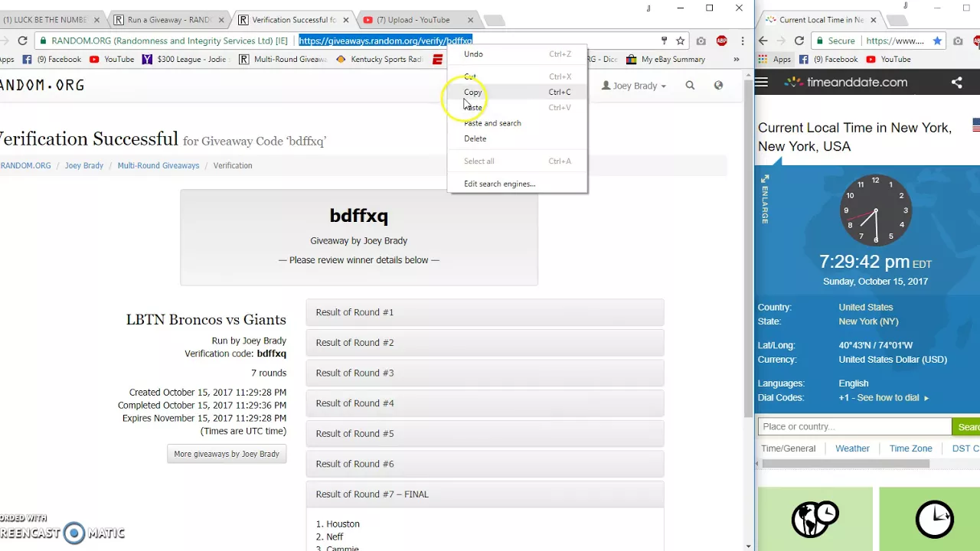This screenshot has width=980, height=551.
Task: Open the Weather tab on timeanddate
Action: click(852, 448)
